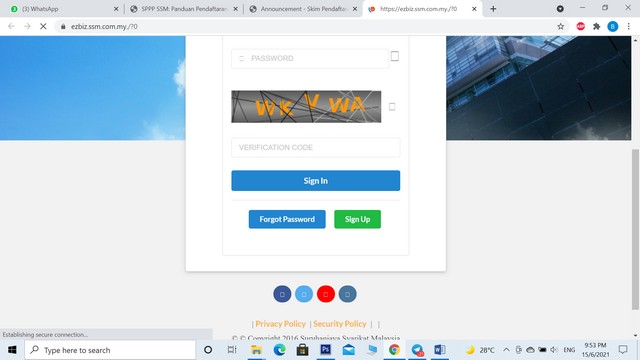Image resolution: width=640 pixels, height=360 pixels.
Task: Launch Photoshop from the taskbar
Action: click(x=326, y=350)
